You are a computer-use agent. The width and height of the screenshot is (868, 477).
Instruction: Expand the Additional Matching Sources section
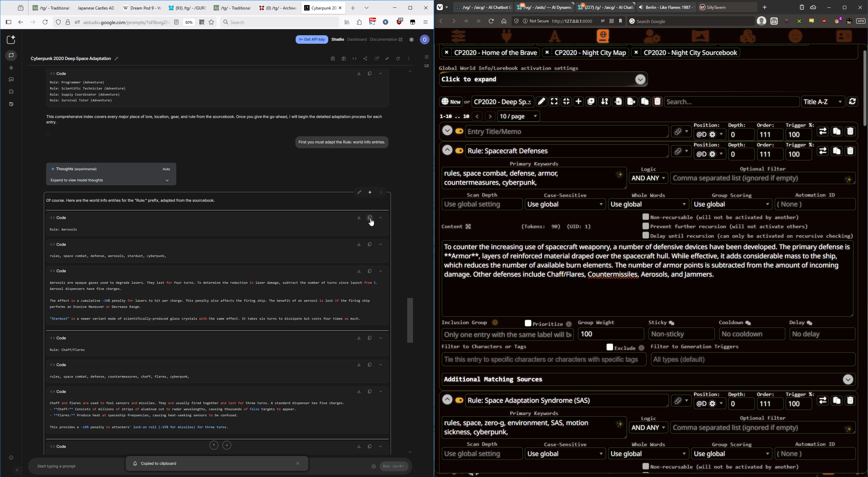click(848, 379)
